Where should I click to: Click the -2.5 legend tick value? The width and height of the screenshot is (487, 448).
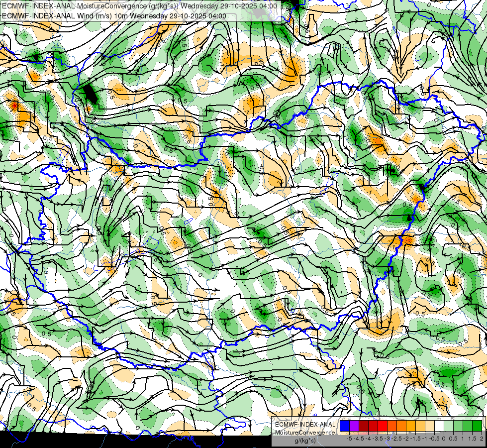click(x=396, y=439)
